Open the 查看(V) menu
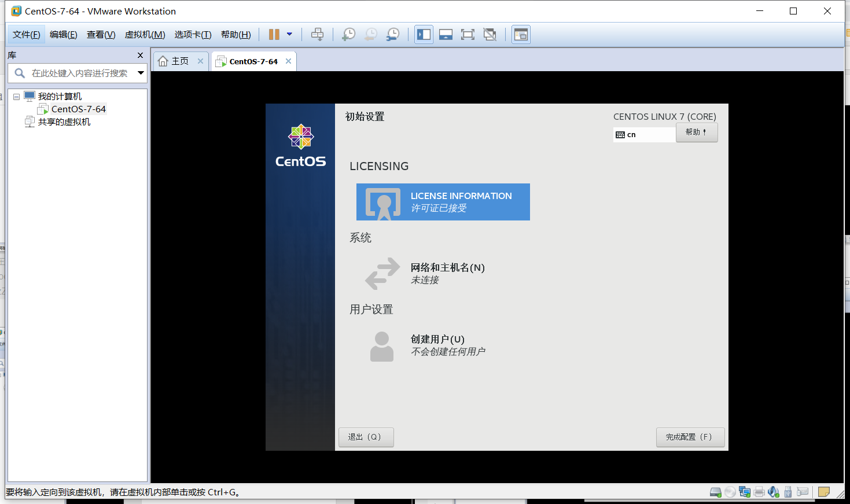 pyautogui.click(x=101, y=35)
